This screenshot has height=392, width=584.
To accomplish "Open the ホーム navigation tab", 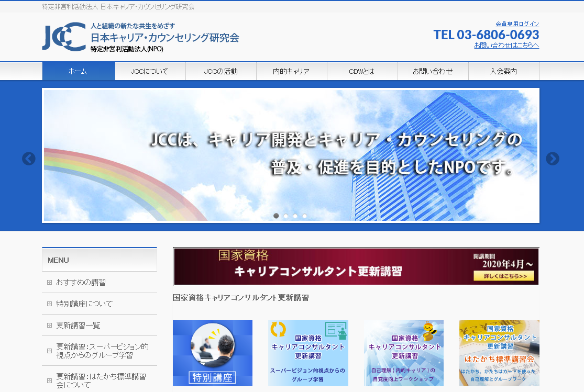I will 79,71.
